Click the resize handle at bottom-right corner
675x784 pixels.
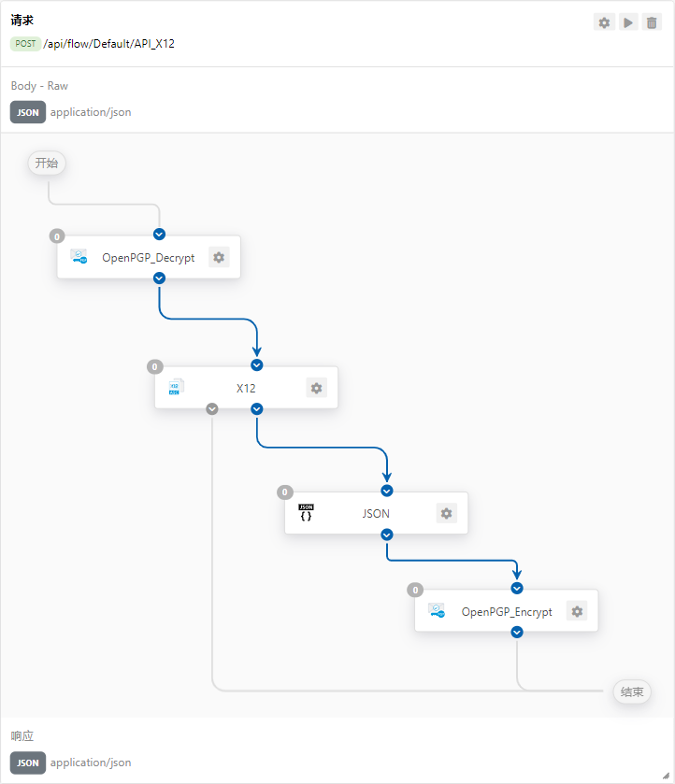click(666, 775)
